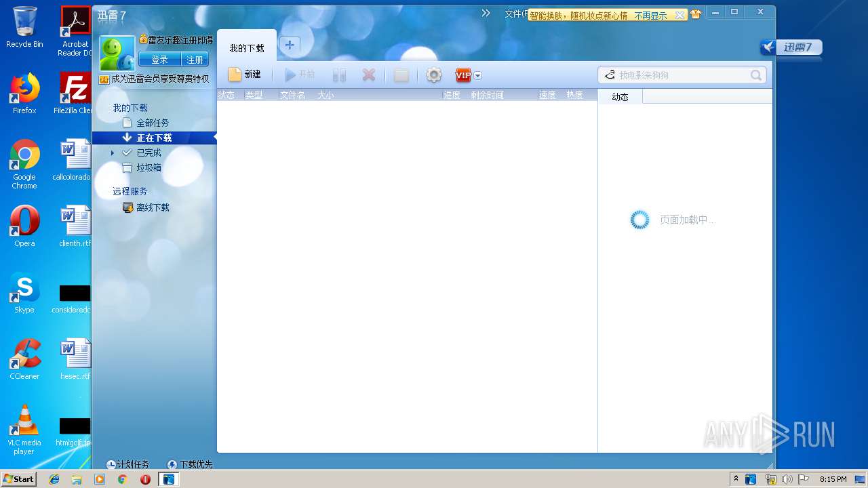Click the 迅雷7 floating desktop widget

pos(791,47)
